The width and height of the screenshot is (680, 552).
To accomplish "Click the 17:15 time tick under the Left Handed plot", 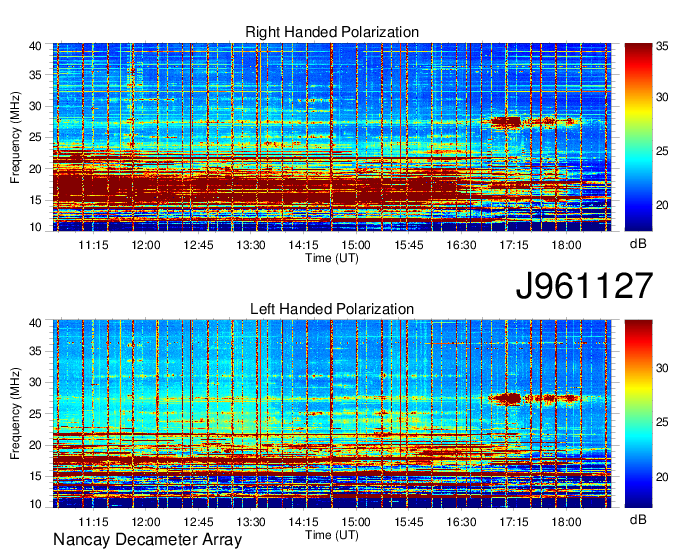I will click(x=514, y=521).
